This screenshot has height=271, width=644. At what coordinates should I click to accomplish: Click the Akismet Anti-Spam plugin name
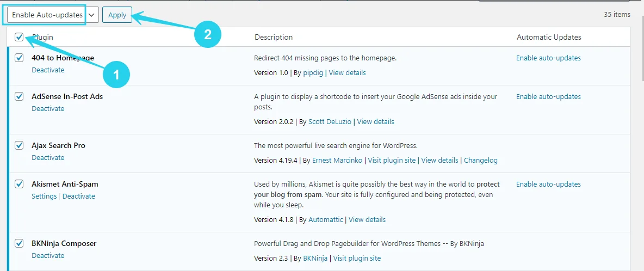click(65, 184)
